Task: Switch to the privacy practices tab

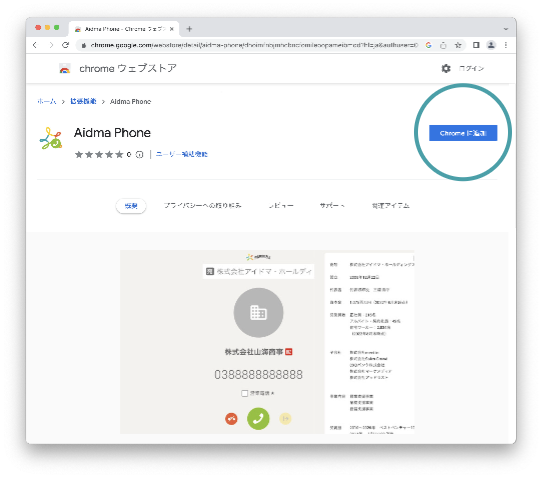Action: (x=203, y=206)
